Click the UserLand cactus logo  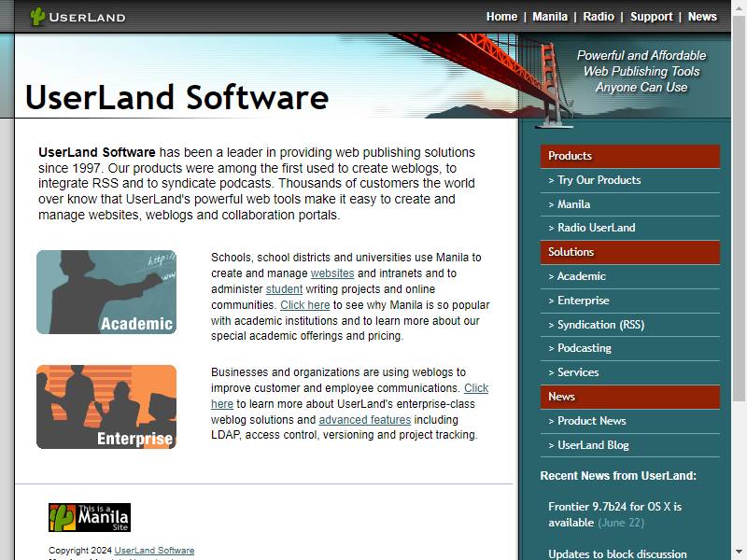pyautogui.click(x=78, y=17)
